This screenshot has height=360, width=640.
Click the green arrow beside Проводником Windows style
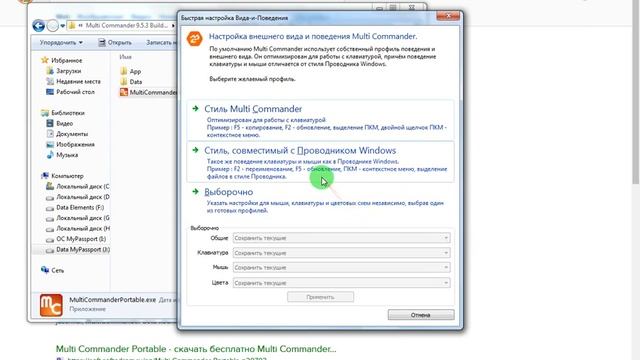[196, 150]
